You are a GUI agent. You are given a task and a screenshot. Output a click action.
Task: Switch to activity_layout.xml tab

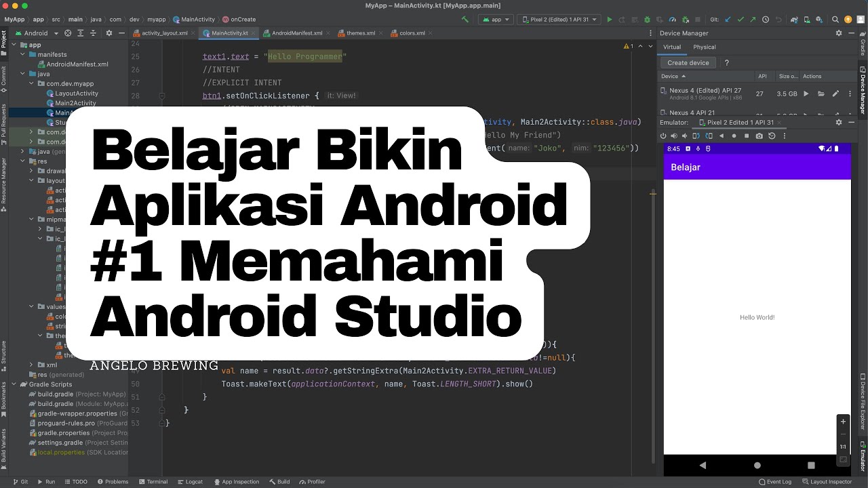click(163, 33)
